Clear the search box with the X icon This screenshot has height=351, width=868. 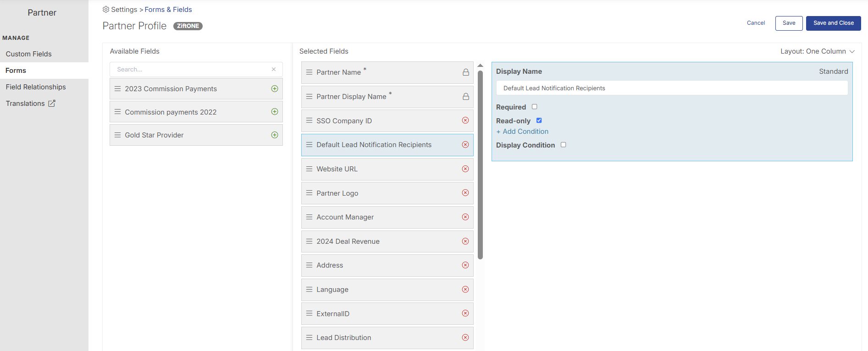coord(274,69)
